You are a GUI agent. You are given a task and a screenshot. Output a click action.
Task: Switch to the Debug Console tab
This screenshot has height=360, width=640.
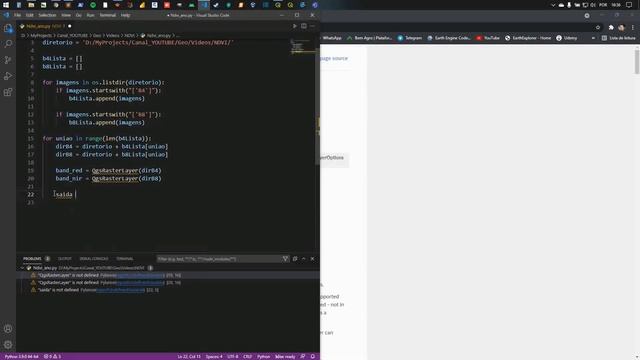point(94,259)
